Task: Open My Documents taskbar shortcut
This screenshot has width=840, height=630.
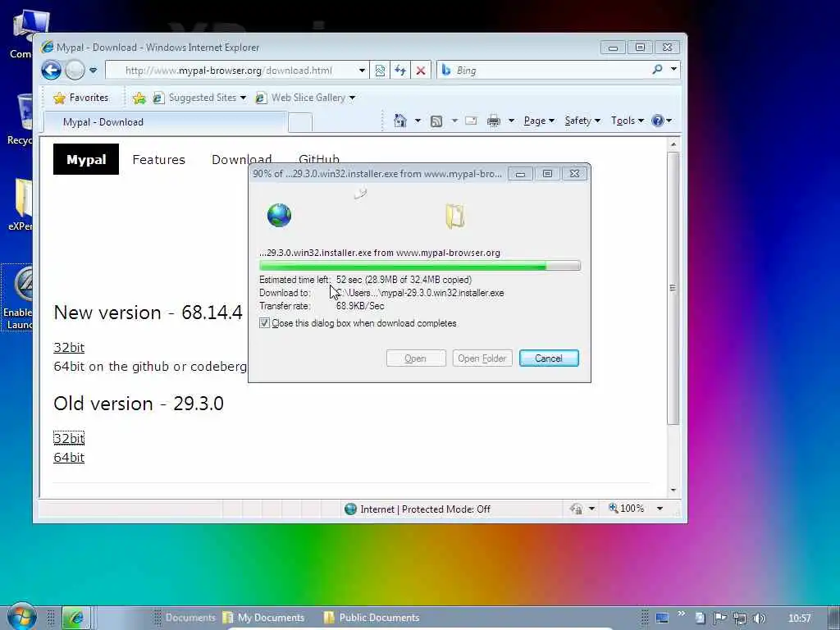Action: [263, 618]
